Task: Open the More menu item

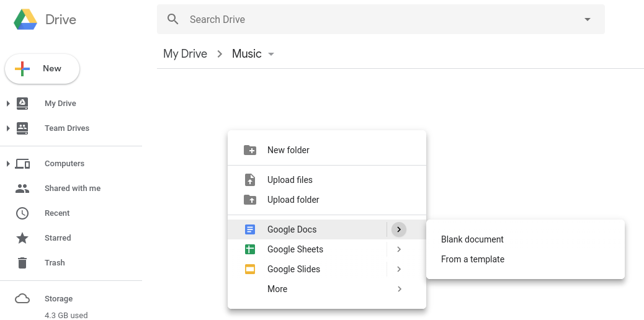Action: click(327, 289)
